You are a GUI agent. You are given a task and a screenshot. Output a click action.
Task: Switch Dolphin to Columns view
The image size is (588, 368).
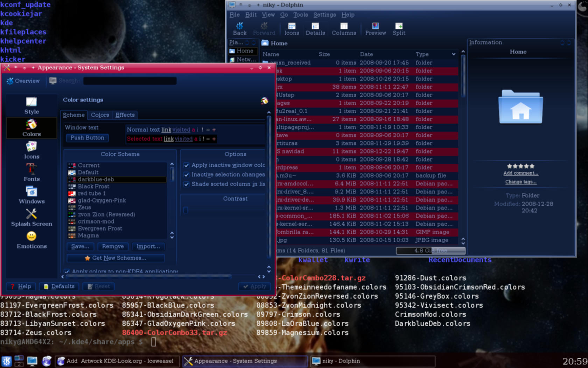point(344,29)
